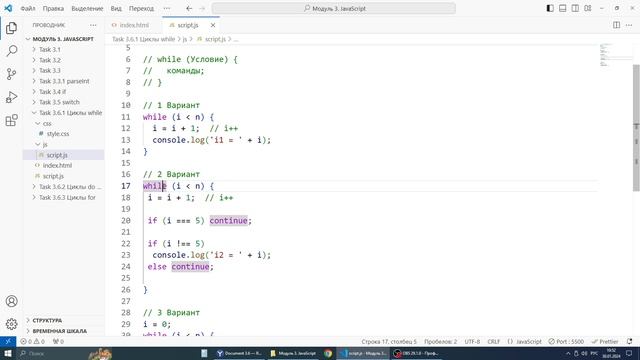The width and height of the screenshot is (640, 360).
Task: Open the Выделение menu
Action: (87, 8)
